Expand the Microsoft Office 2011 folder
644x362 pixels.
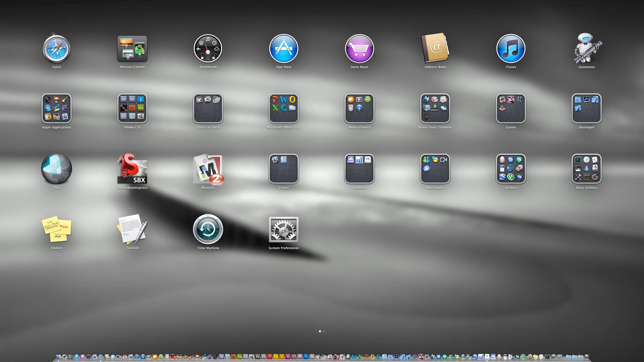[284, 108]
